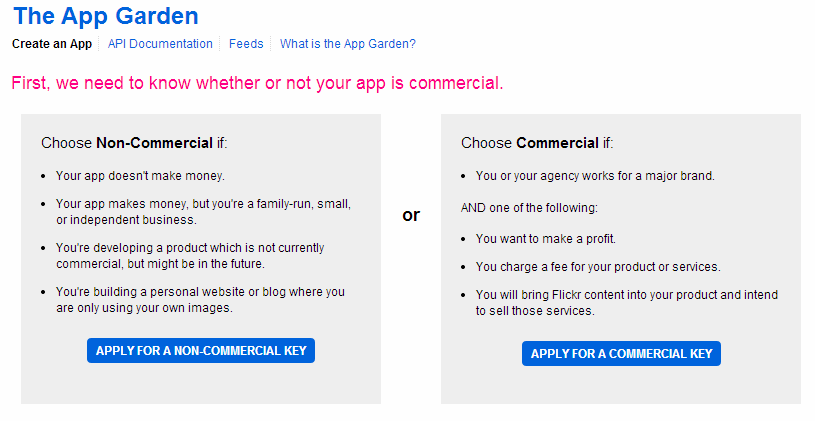Open the What is the App Garden? link
Image resolution: width=815 pixels, height=421 pixels.
[x=347, y=44]
